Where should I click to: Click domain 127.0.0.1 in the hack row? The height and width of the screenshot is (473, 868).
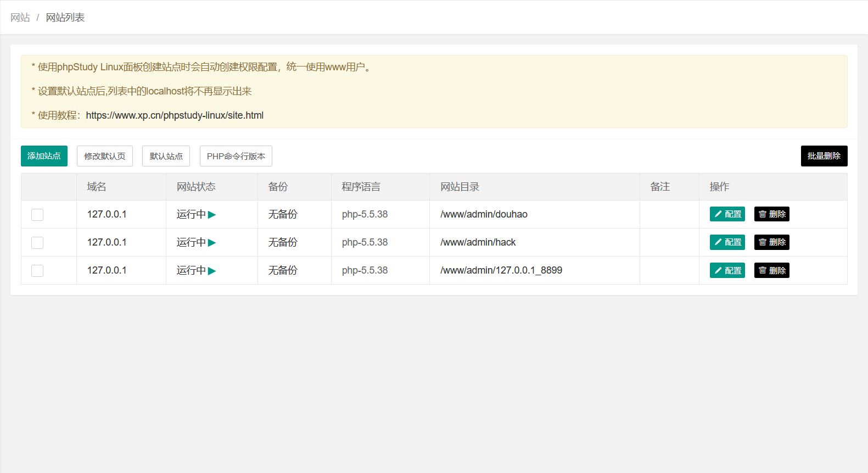point(107,242)
